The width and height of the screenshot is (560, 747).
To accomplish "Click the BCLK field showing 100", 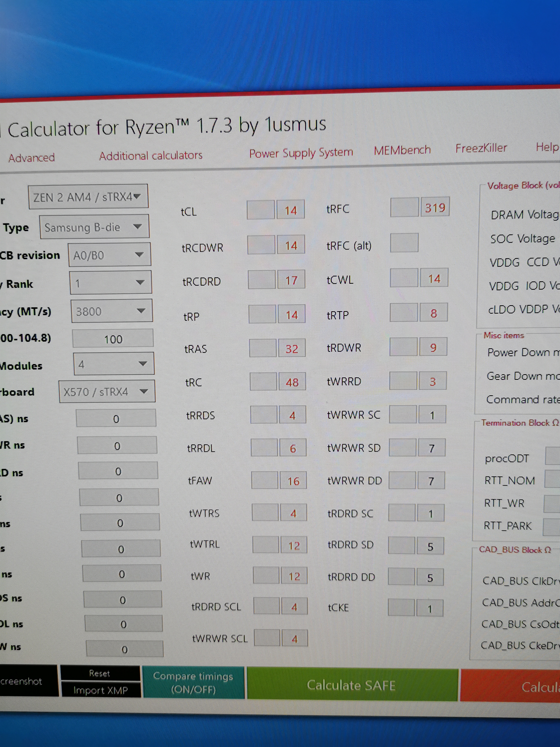I will tap(113, 339).
